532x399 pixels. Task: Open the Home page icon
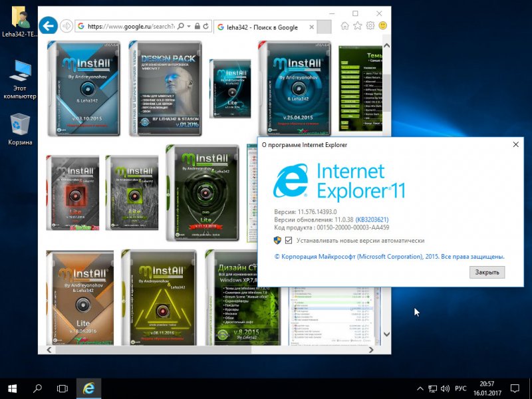pyautogui.click(x=344, y=26)
